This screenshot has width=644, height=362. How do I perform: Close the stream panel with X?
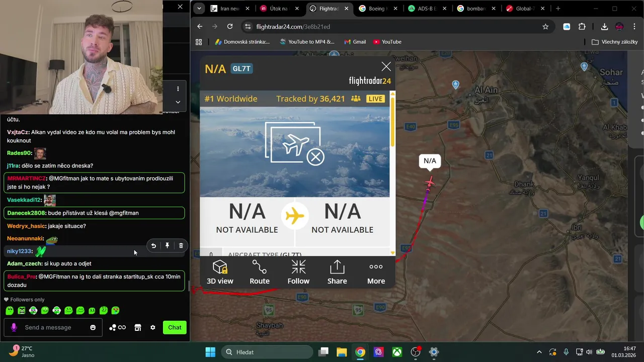[180, 7]
